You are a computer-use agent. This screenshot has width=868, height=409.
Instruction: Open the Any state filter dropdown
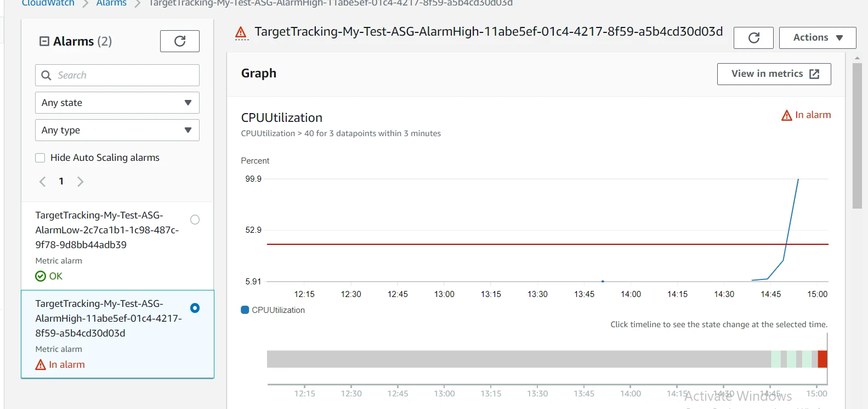pyautogui.click(x=117, y=103)
